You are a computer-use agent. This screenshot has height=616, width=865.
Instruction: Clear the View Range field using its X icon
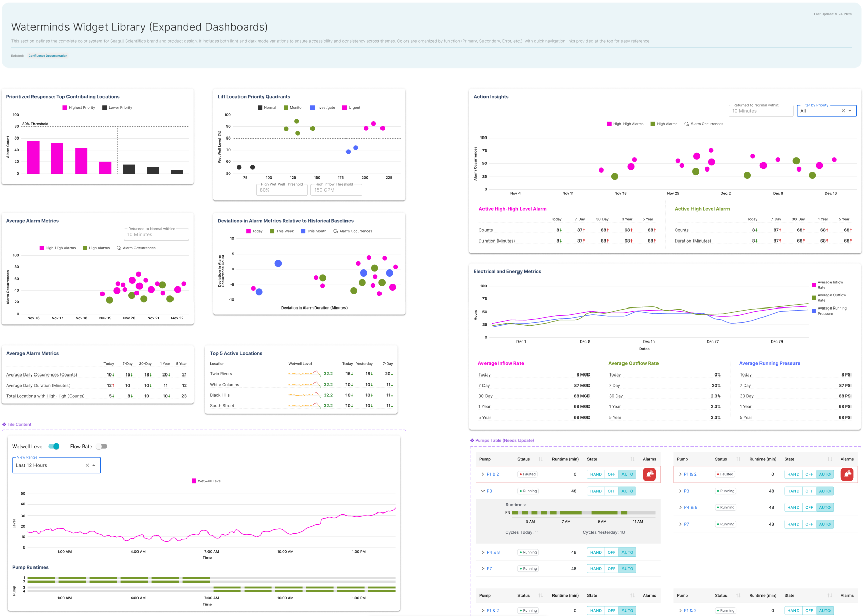pyautogui.click(x=87, y=465)
